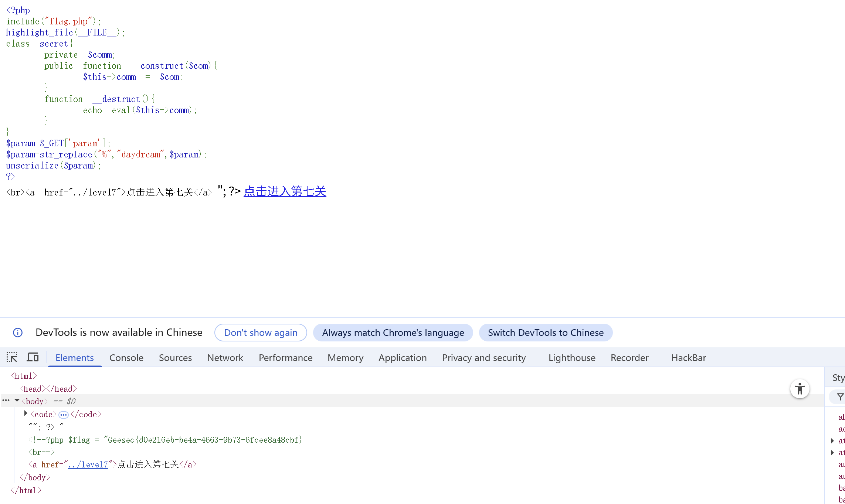The height and width of the screenshot is (504, 845).
Task: Open the three-dot menu beside body
Action: tap(6, 401)
